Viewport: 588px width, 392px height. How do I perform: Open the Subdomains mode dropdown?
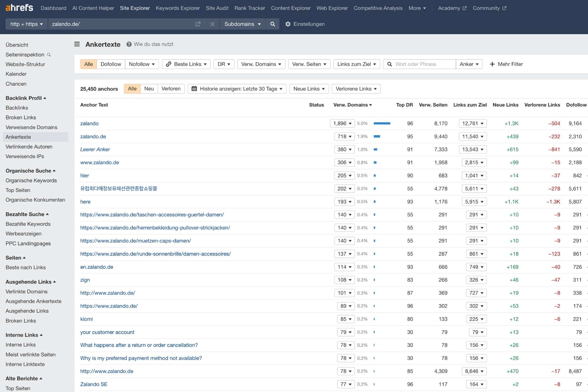click(243, 24)
